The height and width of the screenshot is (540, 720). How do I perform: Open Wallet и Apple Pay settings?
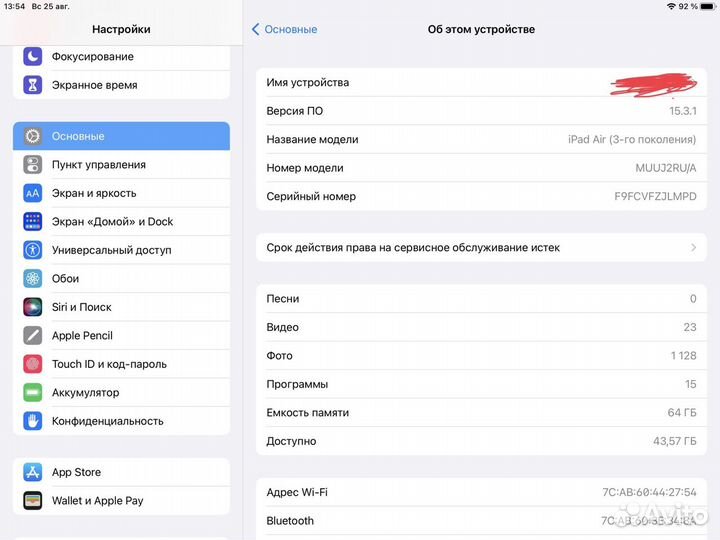(121, 501)
